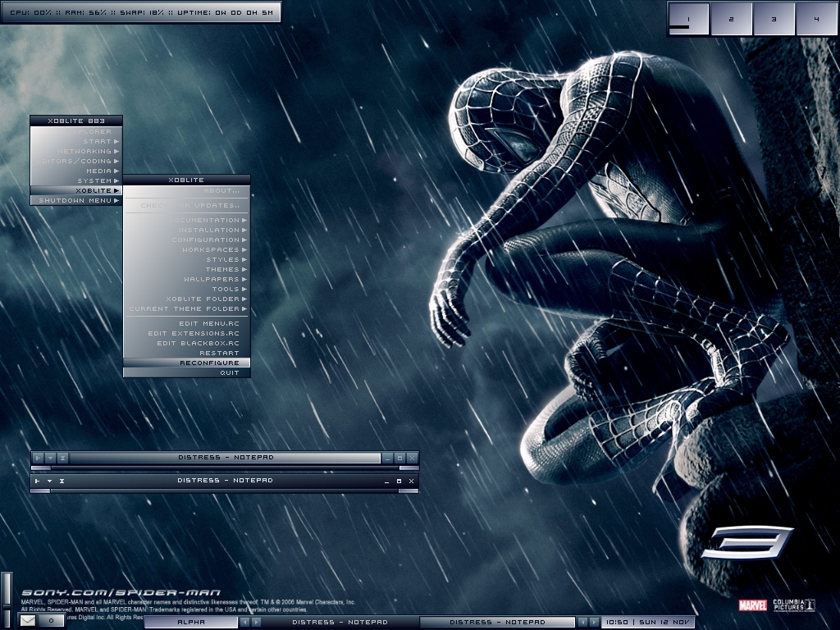Choose About... in the xoBlite submenu
This screenshot has height=630, width=840.
[x=186, y=190]
